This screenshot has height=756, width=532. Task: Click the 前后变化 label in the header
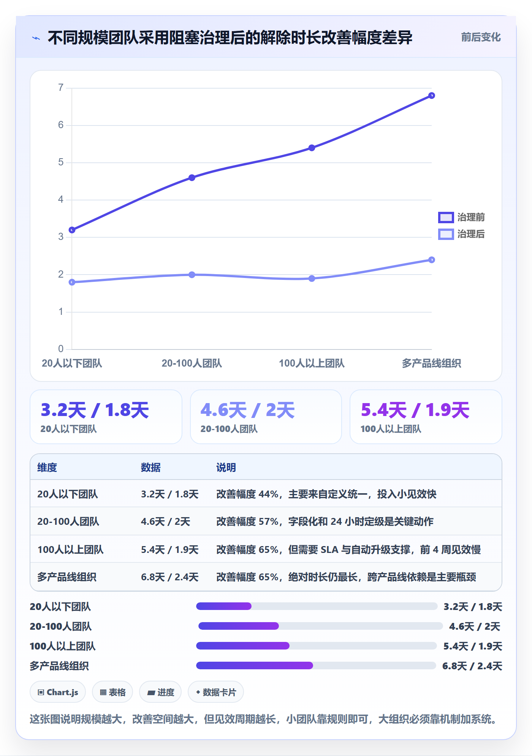click(x=481, y=37)
